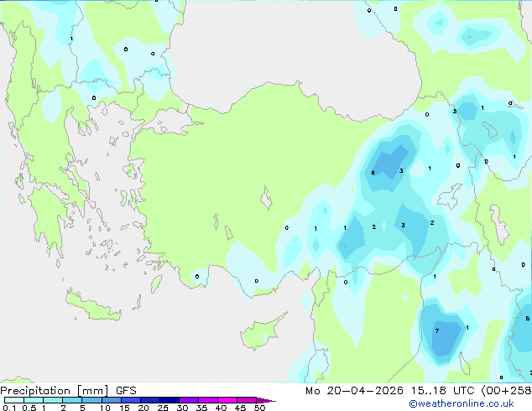
Task: Click the 0.1–0.5 mm legend color box
Action: (14, 400)
